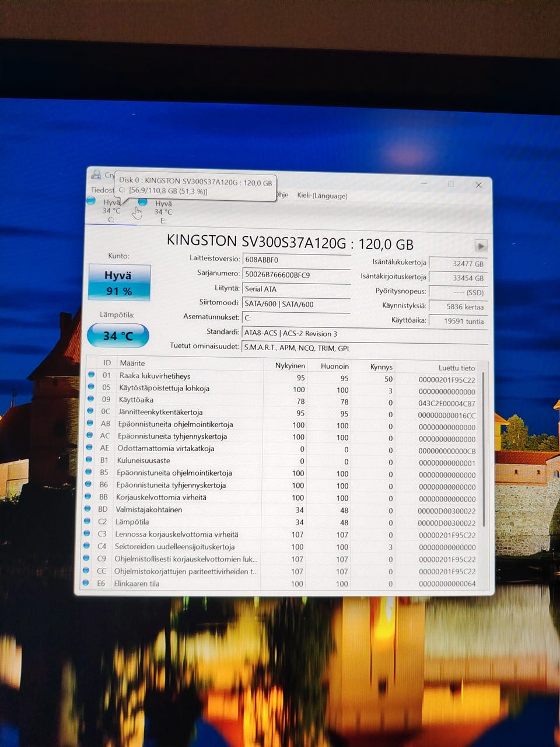Click status dot for row ID CC

click(86, 570)
